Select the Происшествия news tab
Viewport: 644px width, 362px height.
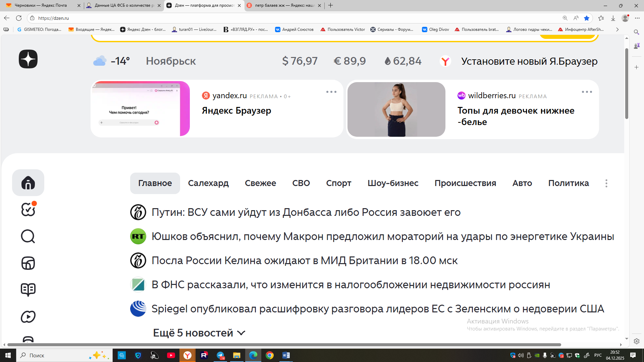pos(465,183)
